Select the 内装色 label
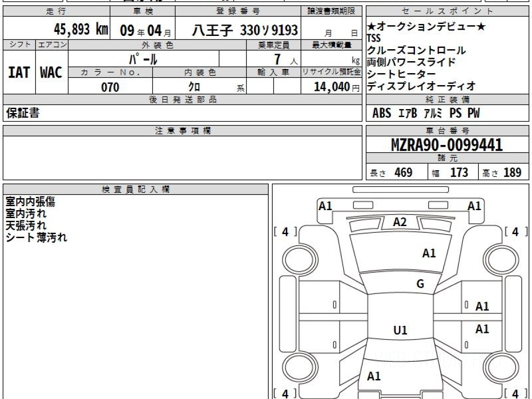This screenshot has width=532, height=399. [199, 72]
